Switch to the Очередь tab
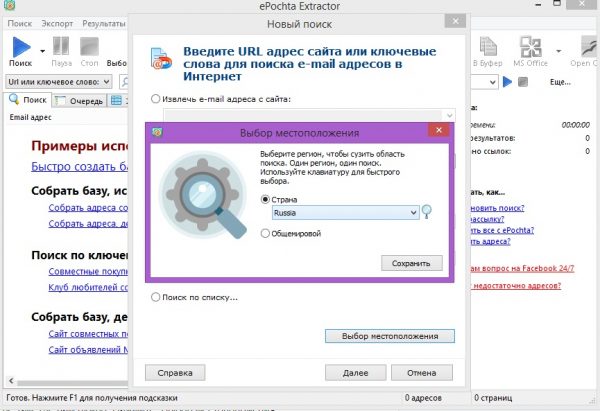Image resolution: width=600 pixels, height=411 pixels. pyautogui.click(x=79, y=101)
